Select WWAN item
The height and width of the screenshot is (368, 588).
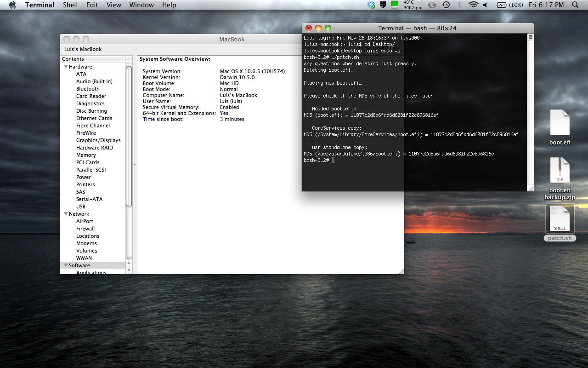point(84,258)
